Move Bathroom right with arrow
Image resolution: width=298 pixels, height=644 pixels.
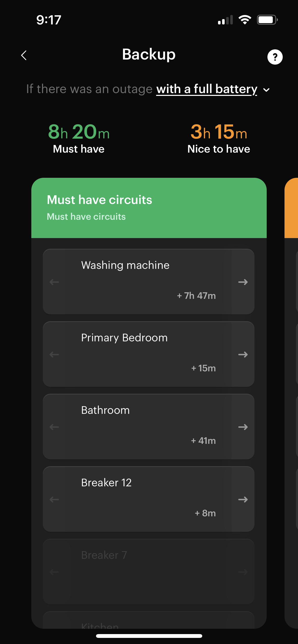click(243, 427)
